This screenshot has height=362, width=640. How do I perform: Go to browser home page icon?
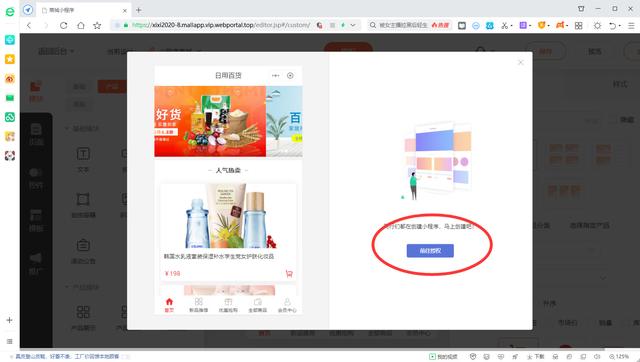click(80, 25)
